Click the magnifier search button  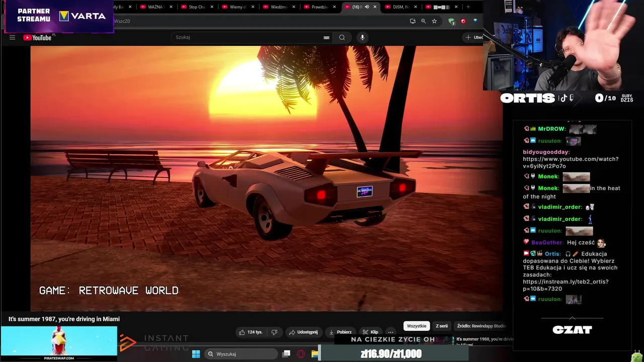(342, 37)
